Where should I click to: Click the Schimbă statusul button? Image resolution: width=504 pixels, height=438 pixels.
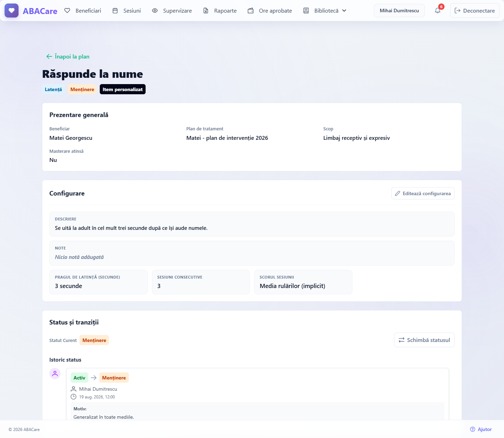pos(424,340)
